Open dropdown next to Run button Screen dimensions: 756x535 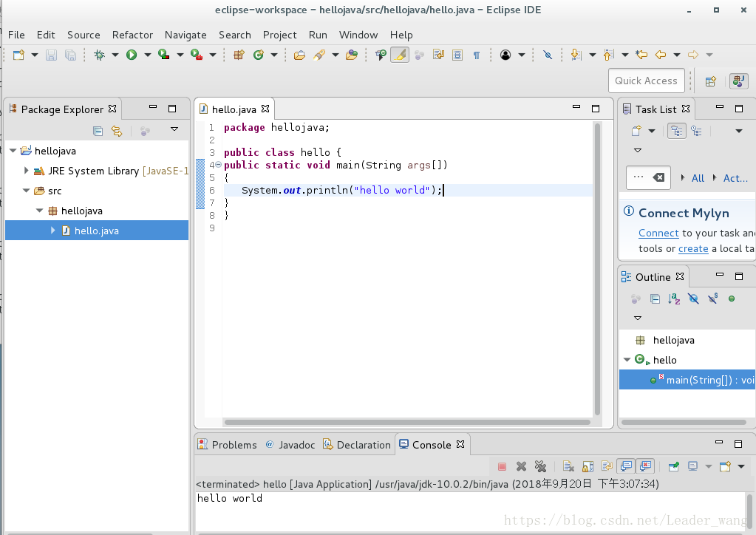pyautogui.click(x=148, y=55)
